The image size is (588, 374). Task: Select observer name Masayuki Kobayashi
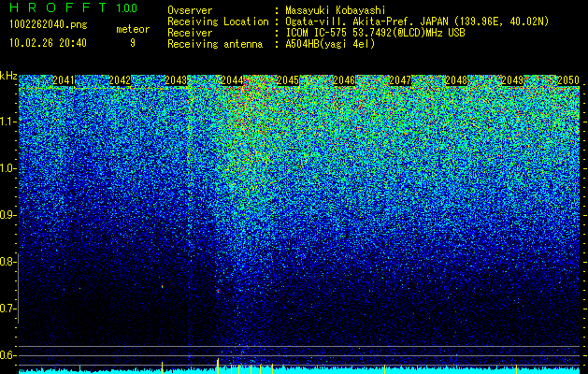click(x=336, y=10)
